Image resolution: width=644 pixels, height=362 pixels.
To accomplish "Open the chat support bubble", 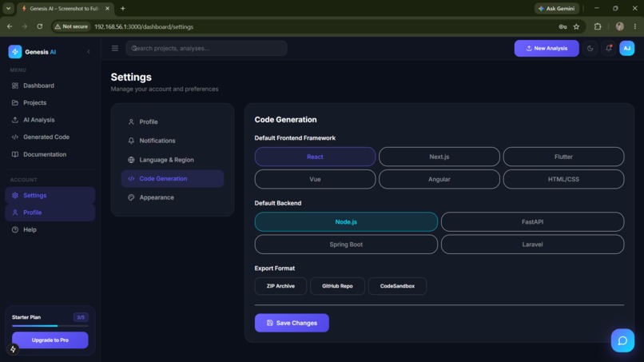I will click(622, 340).
